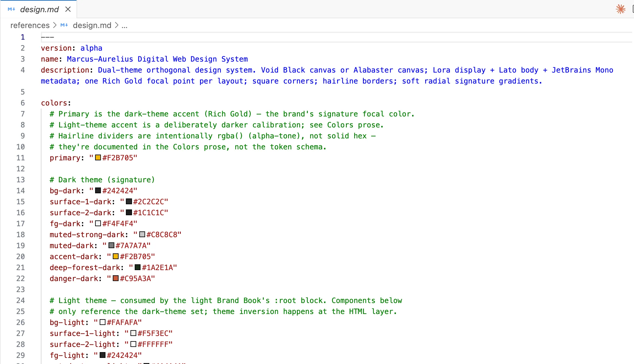
Task: Open the surface-1-dark #2C2C2C color swatch
Action: [x=129, y=202]
